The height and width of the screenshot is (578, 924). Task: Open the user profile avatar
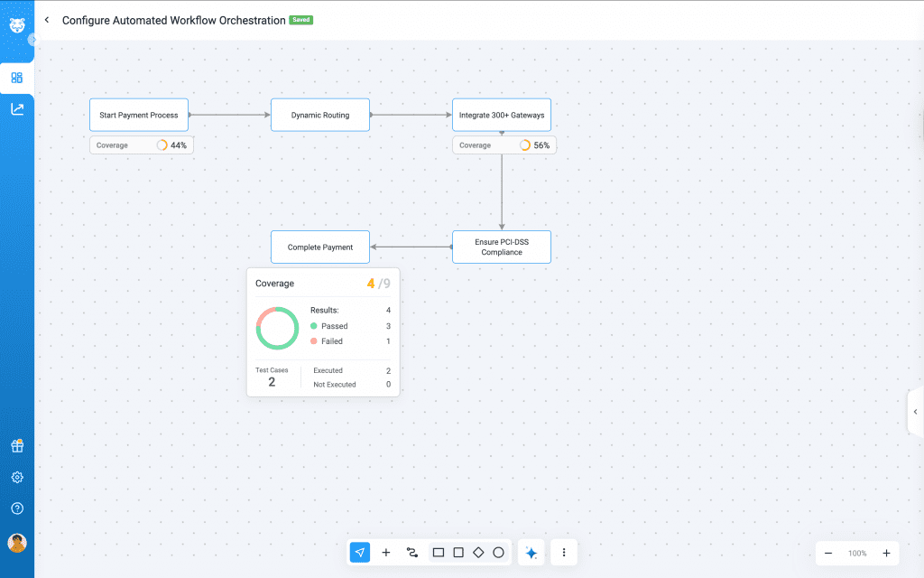pos(17,542)
